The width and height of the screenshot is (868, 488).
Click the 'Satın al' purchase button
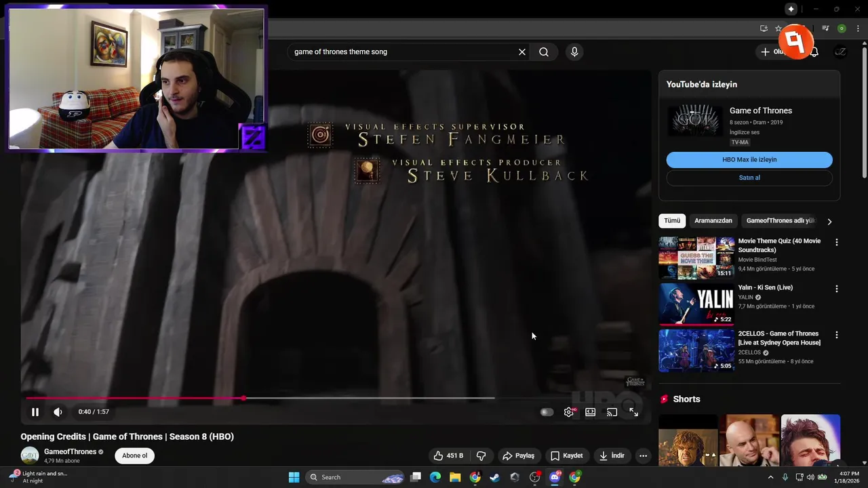[x=749, y=178]
